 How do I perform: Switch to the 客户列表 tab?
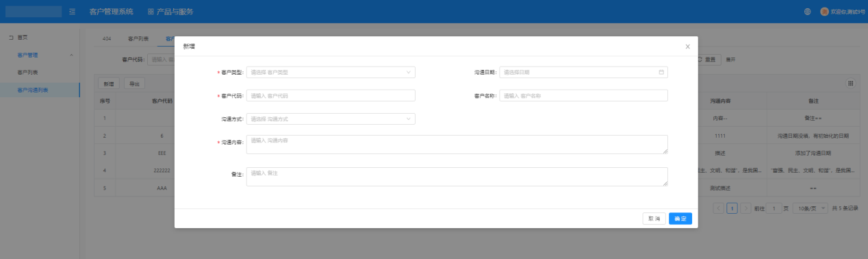tap(138, 39)
